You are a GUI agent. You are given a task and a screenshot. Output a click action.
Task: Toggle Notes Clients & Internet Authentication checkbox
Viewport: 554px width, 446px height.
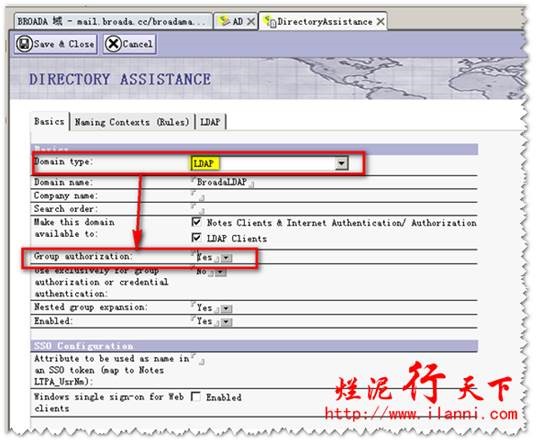click(x=196, y=222)
